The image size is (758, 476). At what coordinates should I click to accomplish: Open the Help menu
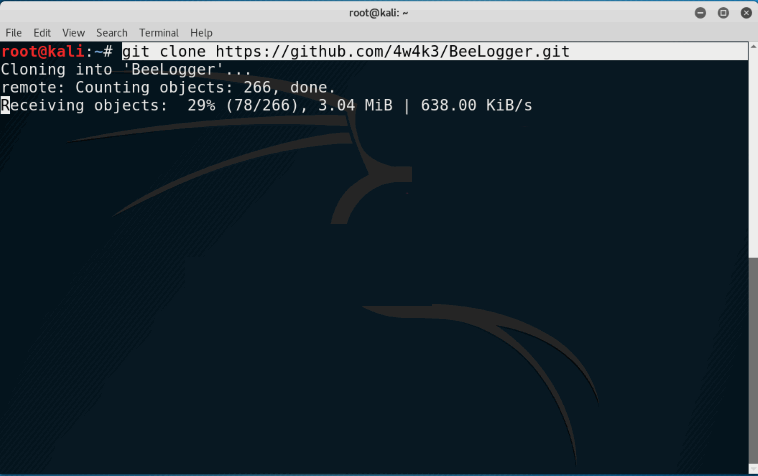[201, 33]
